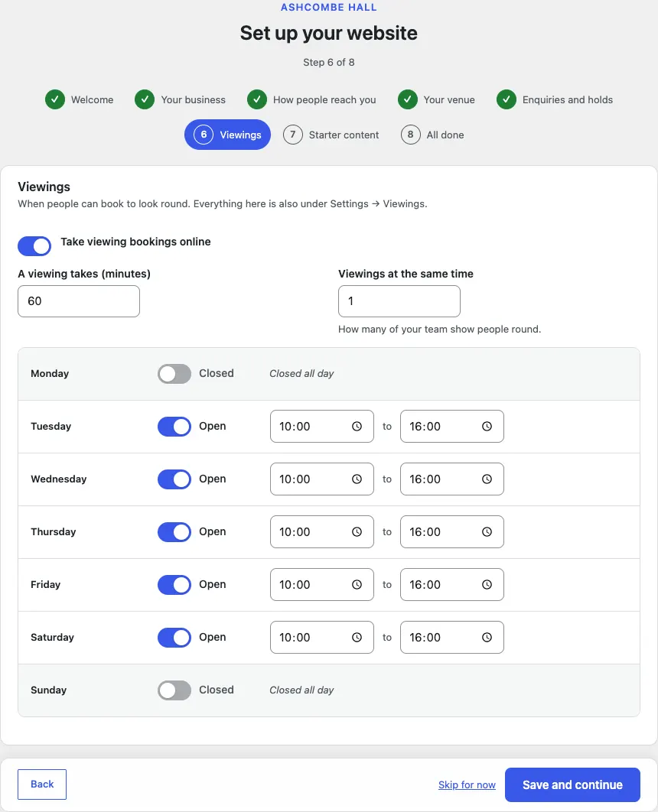Click the green checkmark beside Your venue

[x=408, y=99]
